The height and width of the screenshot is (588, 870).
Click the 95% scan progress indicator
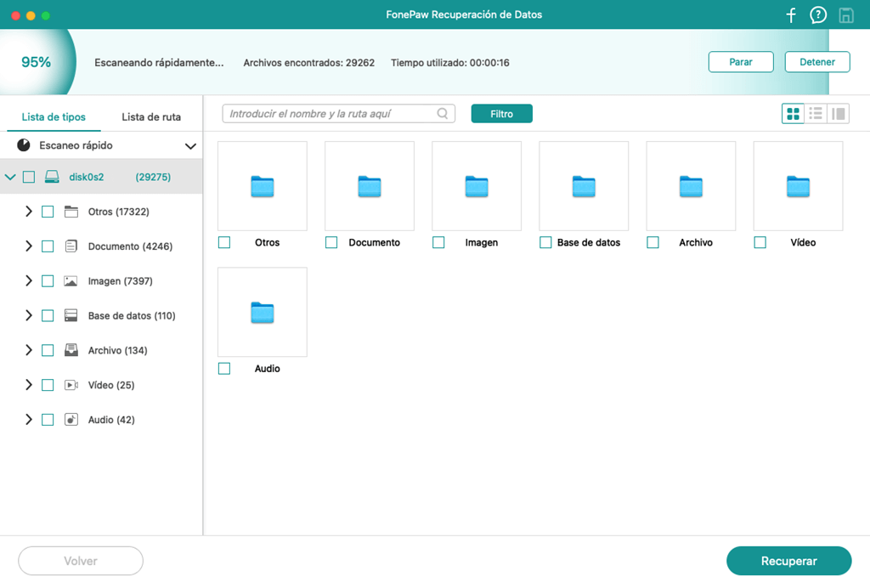[x=36, y=62]
